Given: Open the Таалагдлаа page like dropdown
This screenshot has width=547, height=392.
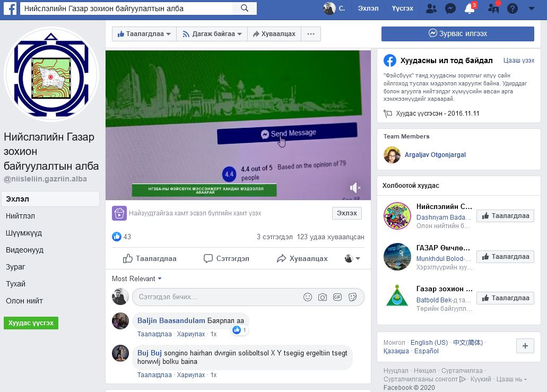Looking at the screenshot, I should tap(144, 34).
